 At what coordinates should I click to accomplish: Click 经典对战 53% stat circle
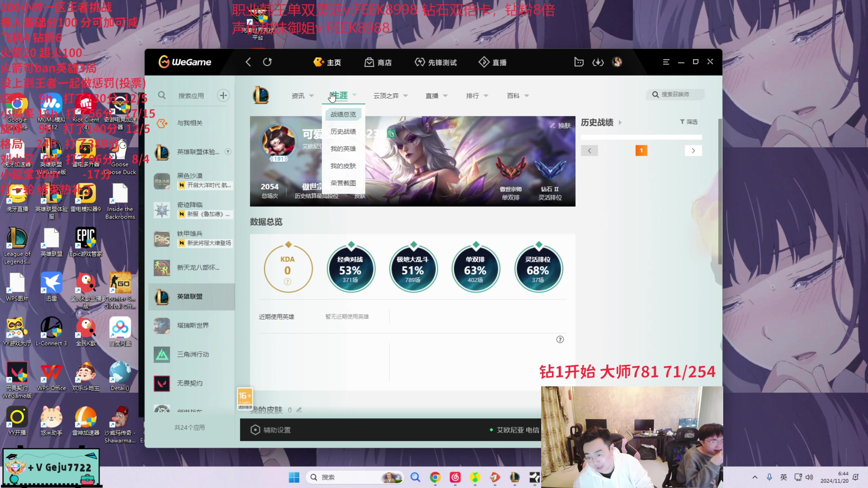pos(351,269)
